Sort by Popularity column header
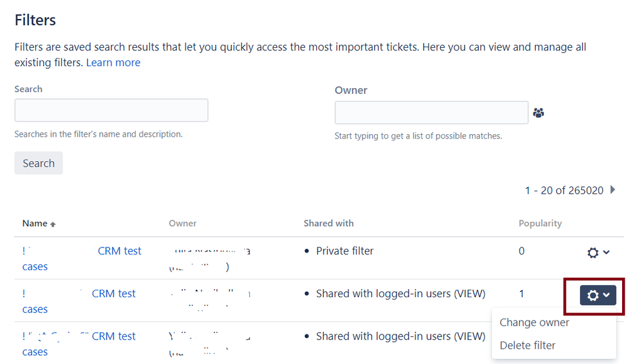The image size is (629, 364). point(540,224)
